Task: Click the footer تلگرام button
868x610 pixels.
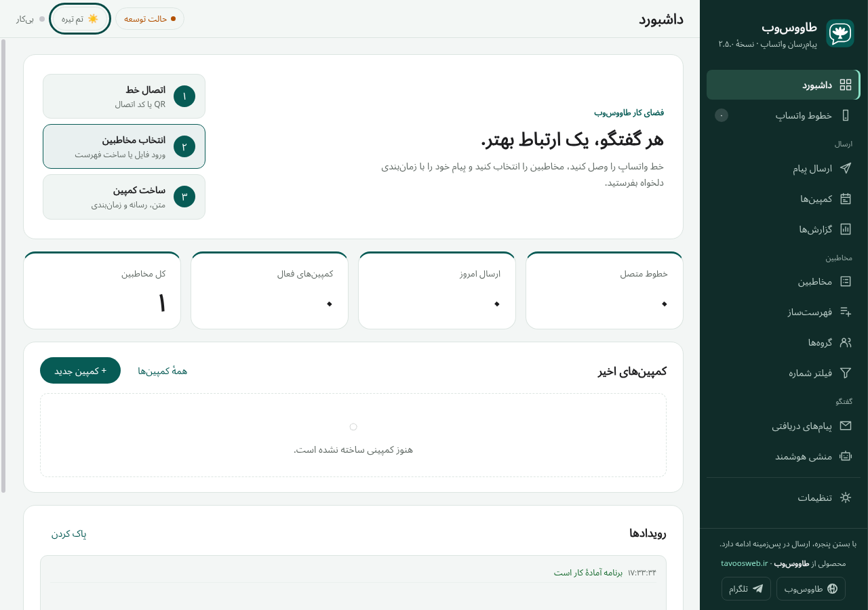Action: pos(746,589)
